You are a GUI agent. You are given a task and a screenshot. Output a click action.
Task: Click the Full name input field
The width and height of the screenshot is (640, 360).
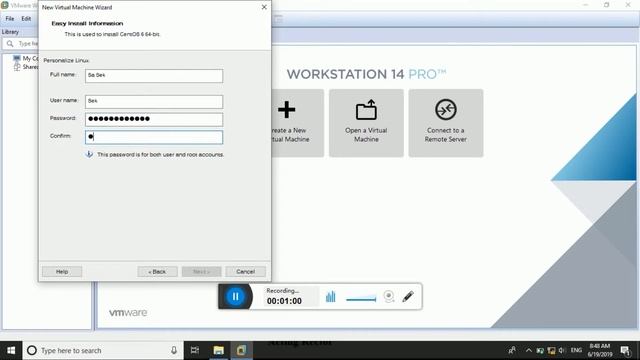[154, 76]
